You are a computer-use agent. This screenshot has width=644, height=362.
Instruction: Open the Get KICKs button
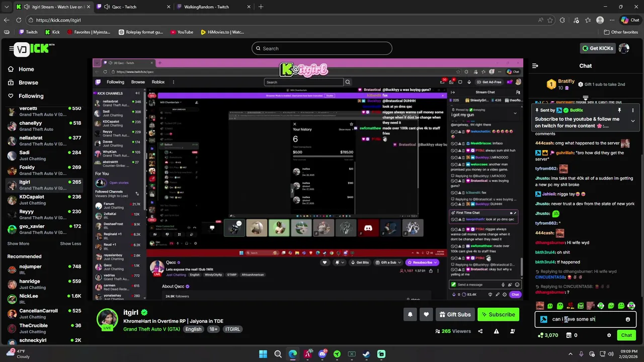pyautogui.click(x=598, y=48)
